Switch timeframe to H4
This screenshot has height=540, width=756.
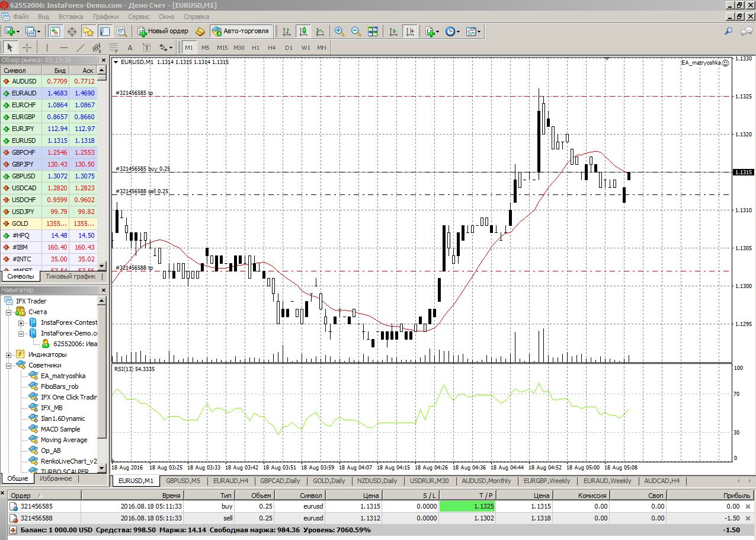pyautogui.click(x=272, y=47)
